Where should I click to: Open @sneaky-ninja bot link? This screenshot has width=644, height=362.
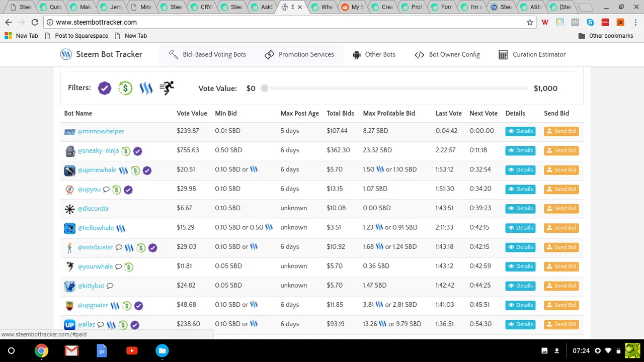[x=98, y=151]
